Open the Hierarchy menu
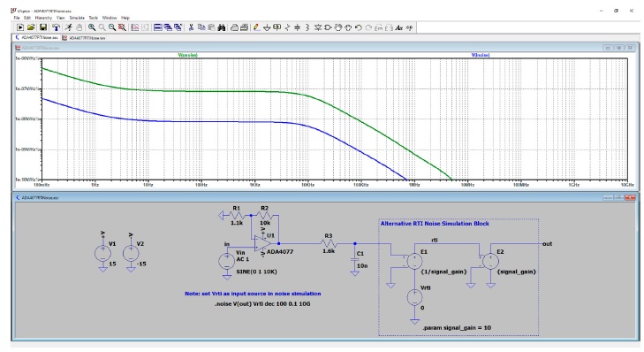Image resolution: width=644 pixels, height=352 pixels. 43,18
